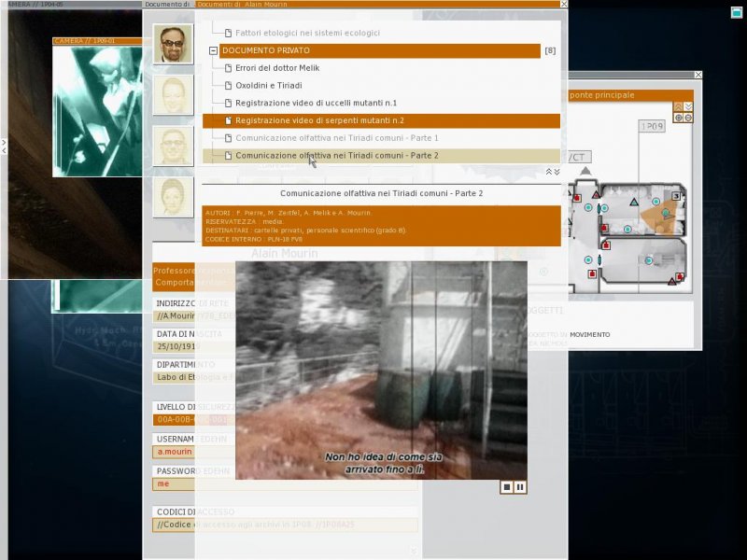747x560 pixels.
Task: Open 'Comunicazione olfattiva nei Tiriadi comuni - Parte 1'
Action: tap(336, 138)
